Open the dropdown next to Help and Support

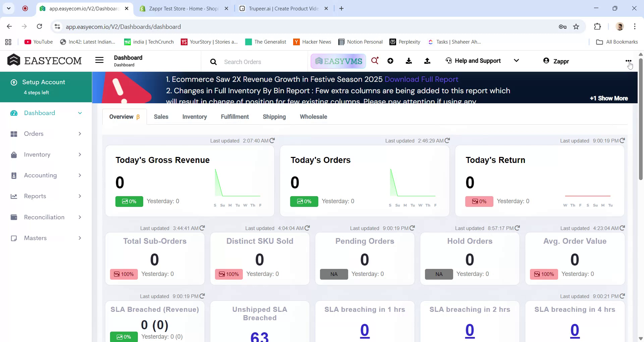517,61
